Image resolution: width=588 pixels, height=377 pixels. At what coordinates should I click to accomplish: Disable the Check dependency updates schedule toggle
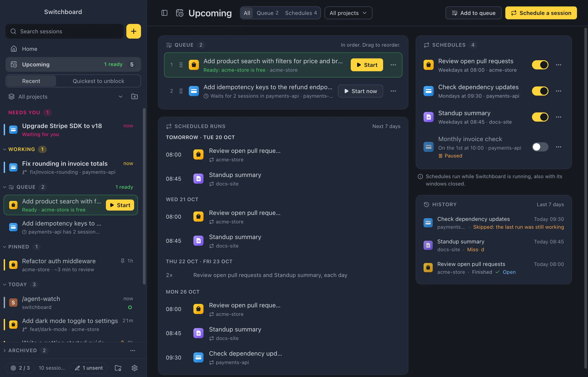540,91
